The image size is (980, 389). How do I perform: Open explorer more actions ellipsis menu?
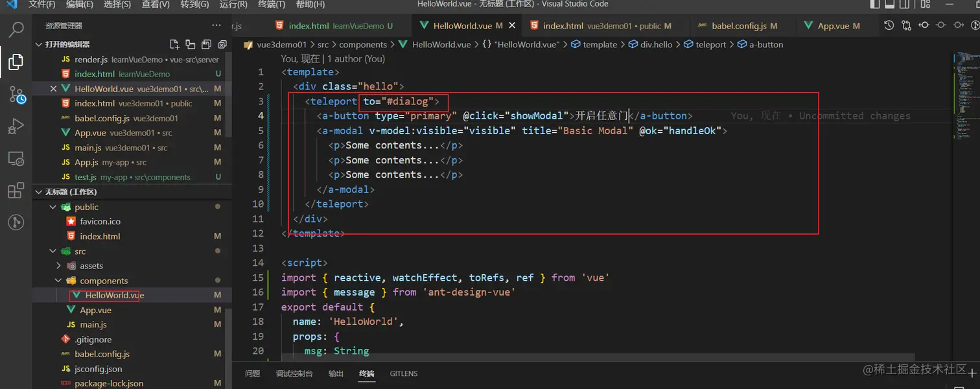tap(216, 25)
